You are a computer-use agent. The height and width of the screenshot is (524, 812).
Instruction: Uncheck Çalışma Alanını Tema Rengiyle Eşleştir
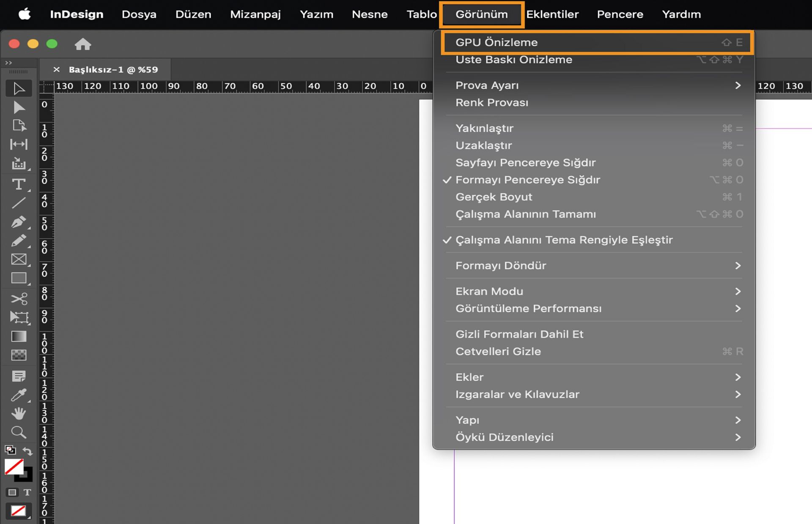[x=563, y=240]
